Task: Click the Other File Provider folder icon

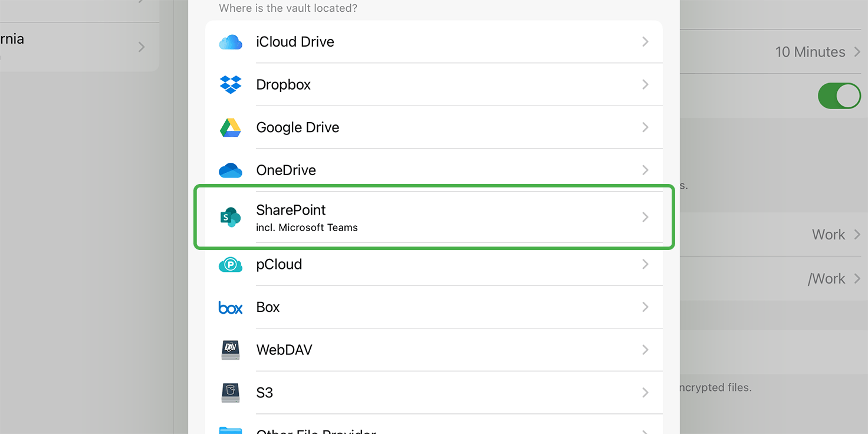Action: [231, 430]
